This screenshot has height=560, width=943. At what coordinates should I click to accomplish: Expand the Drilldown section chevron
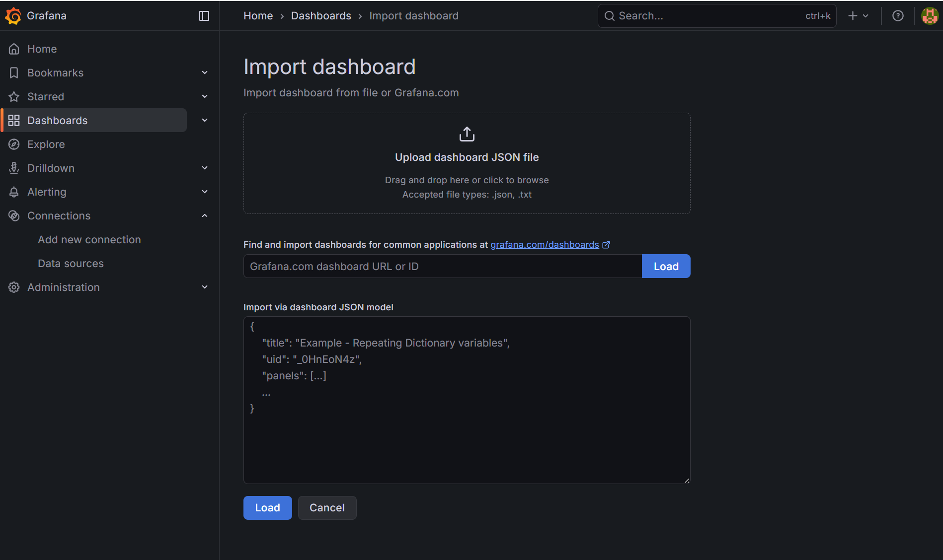click(205, 168)
